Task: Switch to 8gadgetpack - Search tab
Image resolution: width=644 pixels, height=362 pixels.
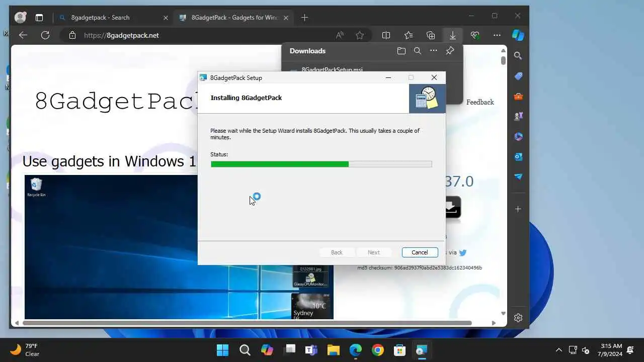Action: click(x=100, y=18)
